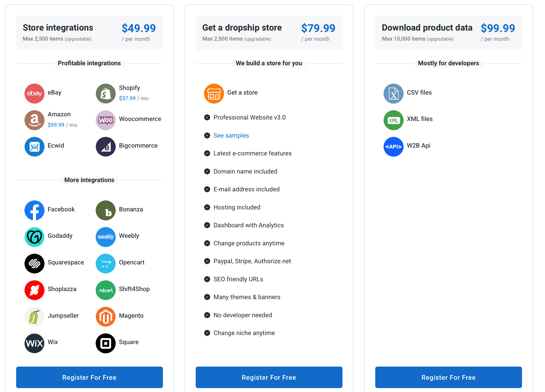
Task: Click the More integrations heading
Action: point(89,180)
